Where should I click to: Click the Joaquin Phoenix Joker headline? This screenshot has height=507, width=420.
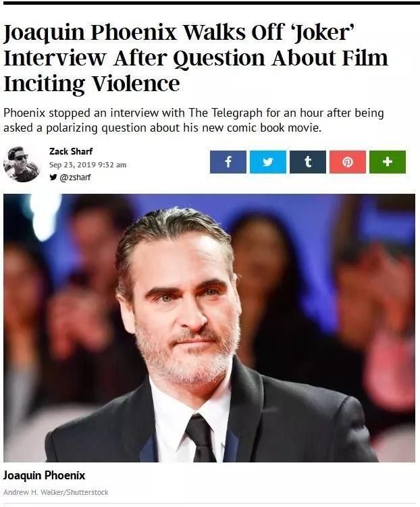tap(195, 58)
